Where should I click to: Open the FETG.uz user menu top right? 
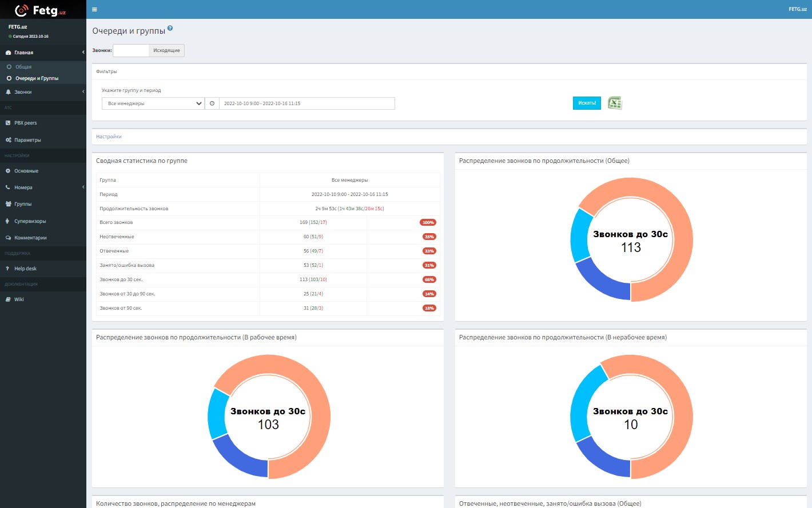click(x=797, y=9)
